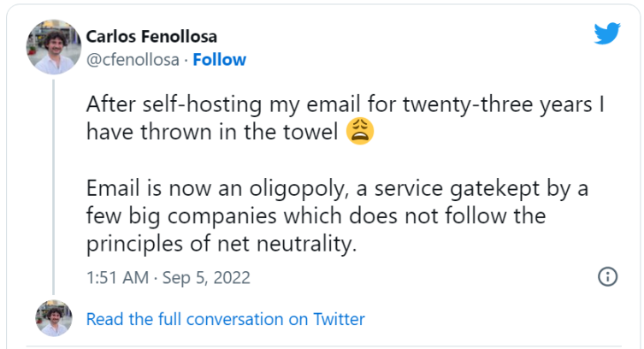Read the full conversation on Twitter
Screen dimensions: 644x349
(x=226, y=319)
